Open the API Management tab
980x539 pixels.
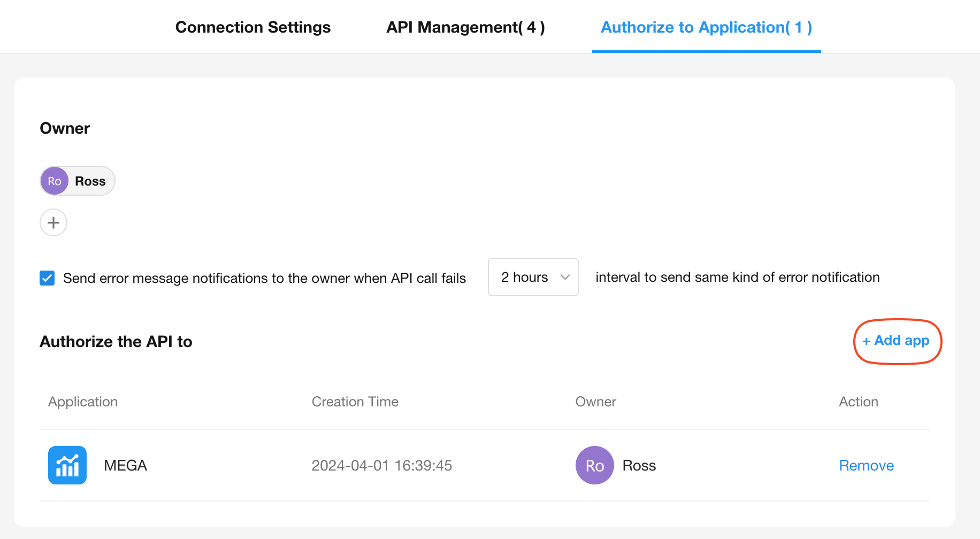465,27
